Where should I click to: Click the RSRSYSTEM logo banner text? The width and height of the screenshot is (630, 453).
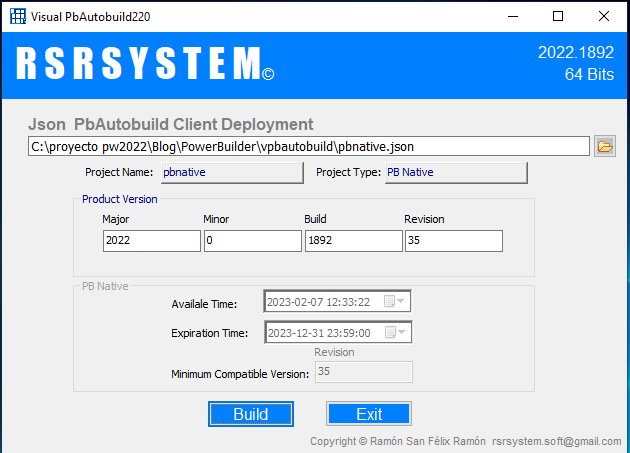(x=145, y=64)
